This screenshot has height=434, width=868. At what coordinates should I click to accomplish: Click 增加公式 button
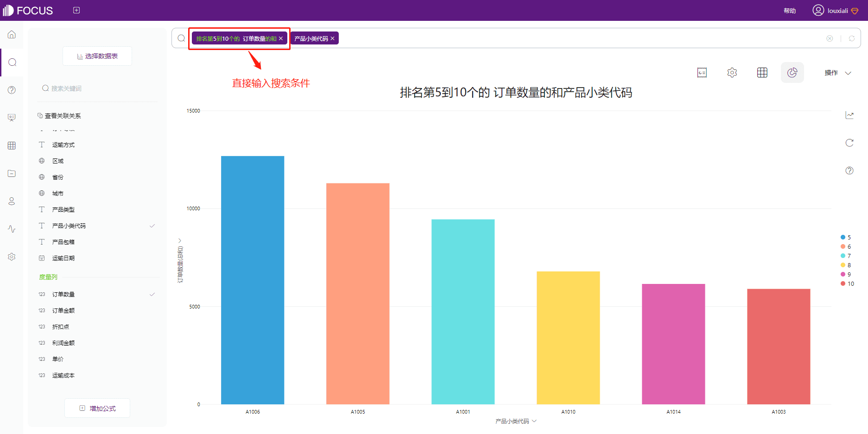pyautogui.click(x=97, y=408)
